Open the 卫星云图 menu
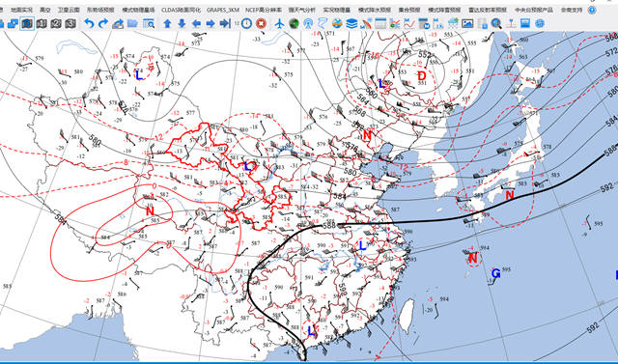Image resolution: width=618 pixels, height=364 pixels. tap(69, 10)
